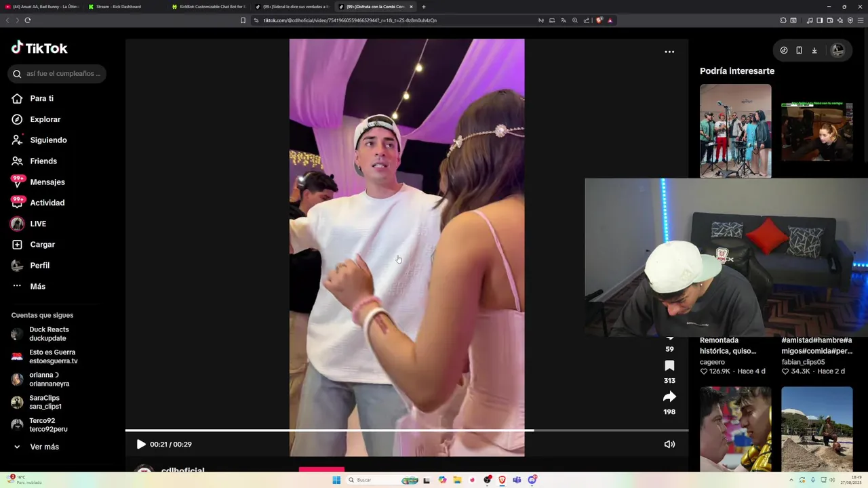The image size is (868, 488).
Task: Click the Brave Rewards triangle icon
Action: [x=610, y=20]
